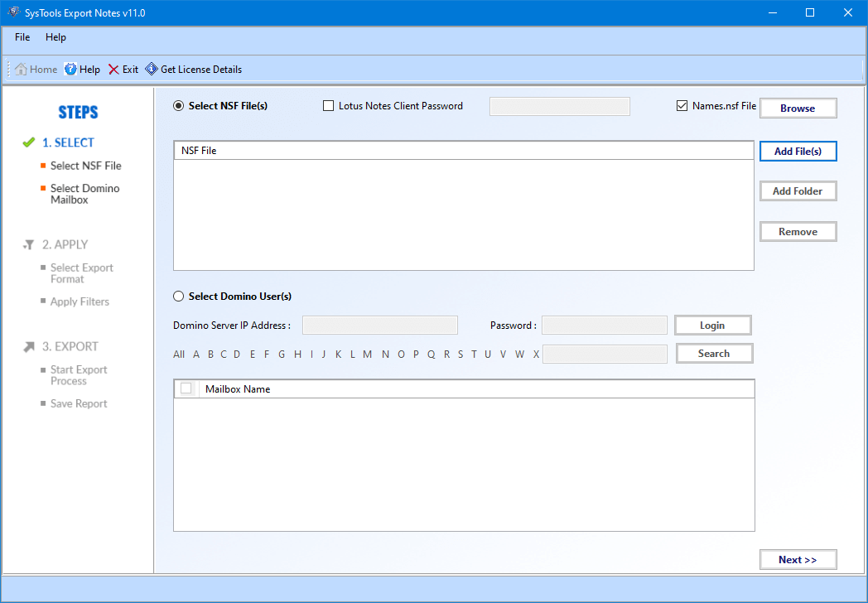Click the '1. SELECT' step heading

tap(68, 142)
